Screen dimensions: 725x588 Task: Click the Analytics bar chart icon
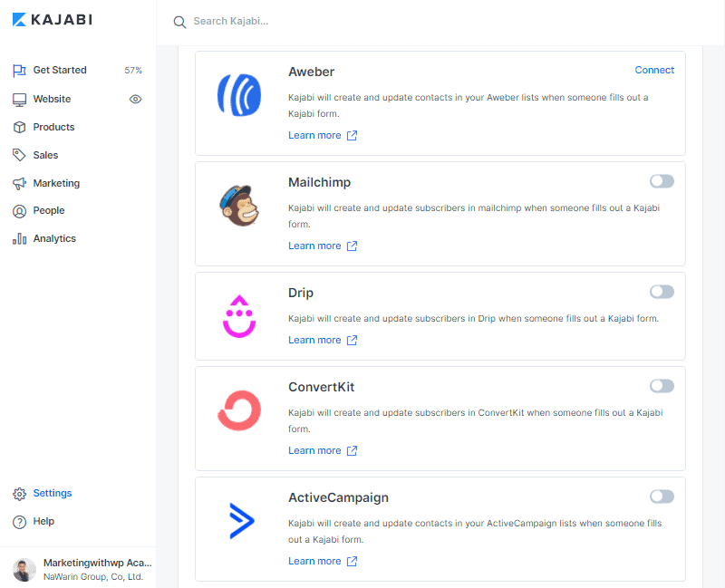[x=19, y=239]
